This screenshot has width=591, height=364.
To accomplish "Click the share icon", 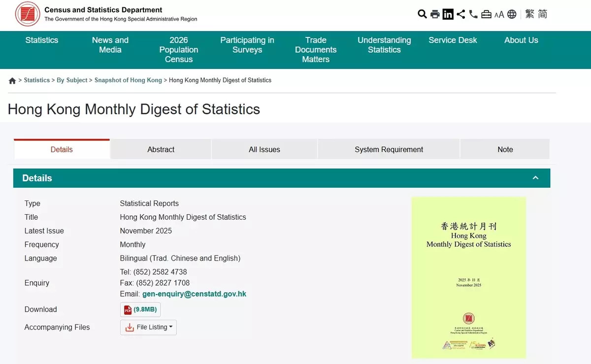I will (460, 14).
